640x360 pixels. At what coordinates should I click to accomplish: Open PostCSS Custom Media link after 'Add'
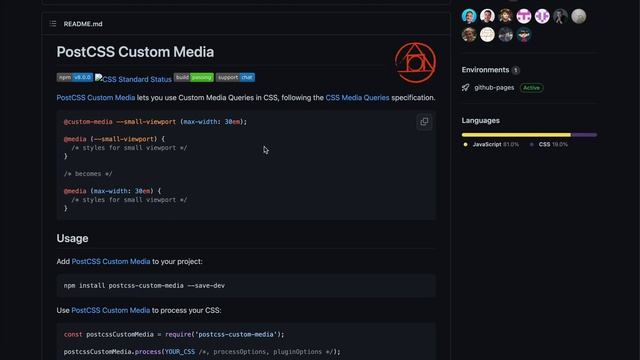coord(111,261)
